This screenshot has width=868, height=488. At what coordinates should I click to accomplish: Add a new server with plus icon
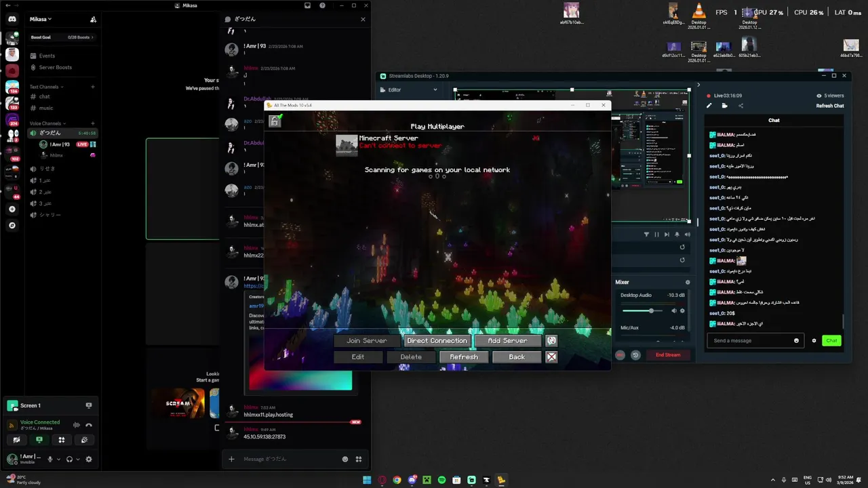pyautogui.click(x=12, y=209)
